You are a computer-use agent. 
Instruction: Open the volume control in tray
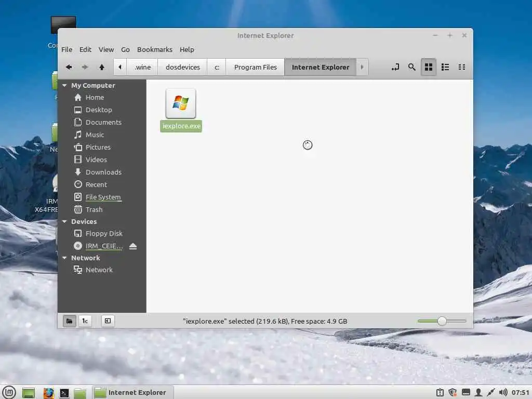coord(503,393)
